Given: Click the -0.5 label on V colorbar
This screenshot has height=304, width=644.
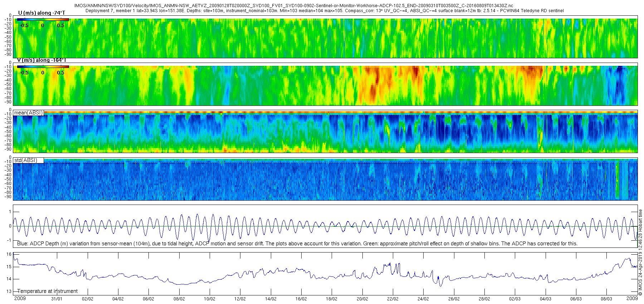Looking at the screenshot, I should tap(24, 73).
